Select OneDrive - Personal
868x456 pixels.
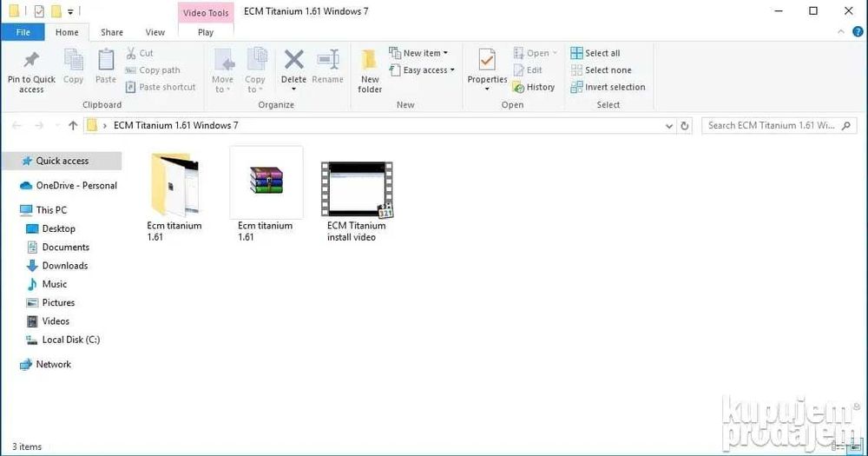68,186
